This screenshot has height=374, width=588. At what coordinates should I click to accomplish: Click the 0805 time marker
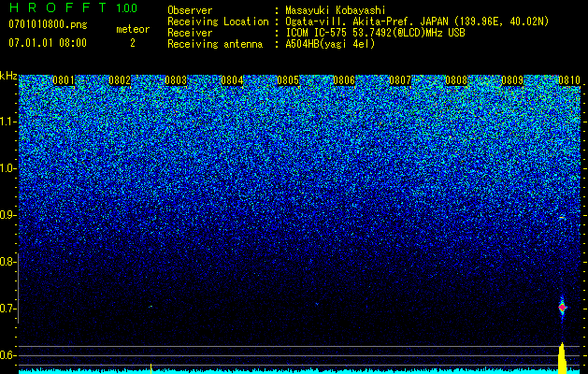click(288, 80)
